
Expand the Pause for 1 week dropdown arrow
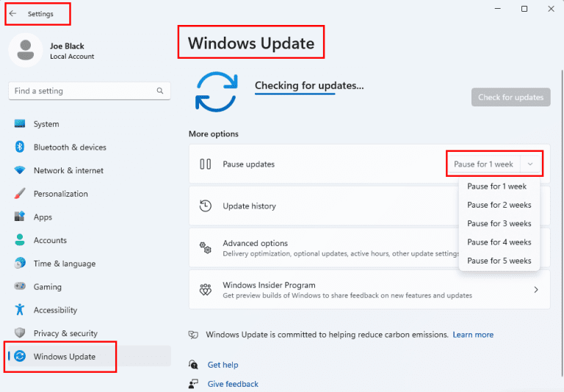pos(530,164)
